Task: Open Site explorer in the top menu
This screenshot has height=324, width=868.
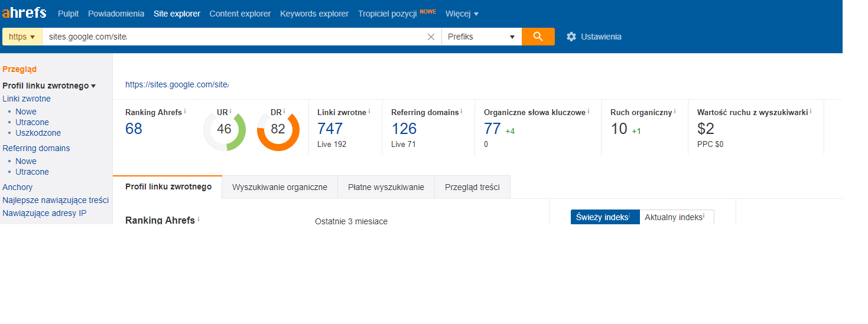Action: 177,14
